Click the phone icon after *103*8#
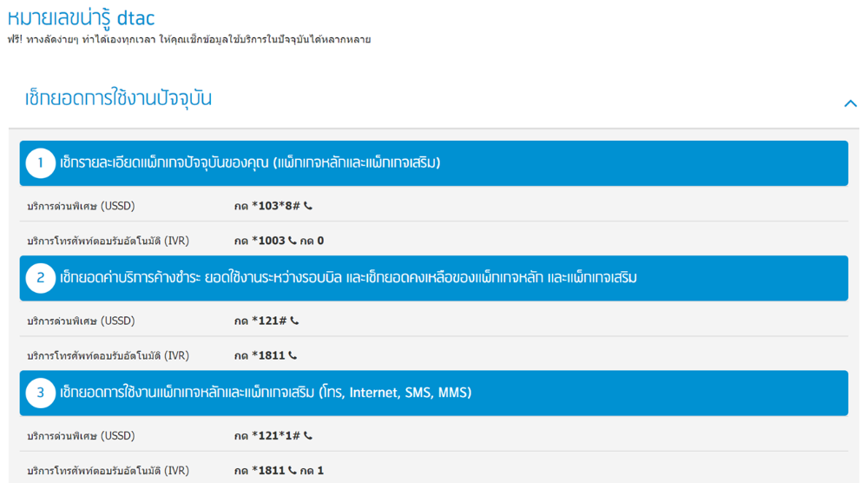The height and width of the screenshot is (483, 868). click(308, 206)
